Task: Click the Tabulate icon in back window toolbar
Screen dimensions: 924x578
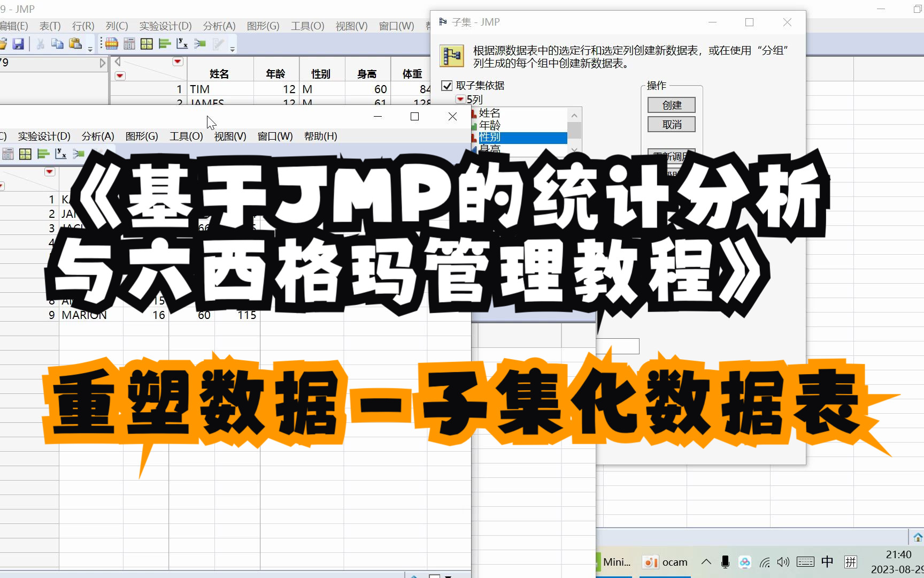Action: click(129, 44)
